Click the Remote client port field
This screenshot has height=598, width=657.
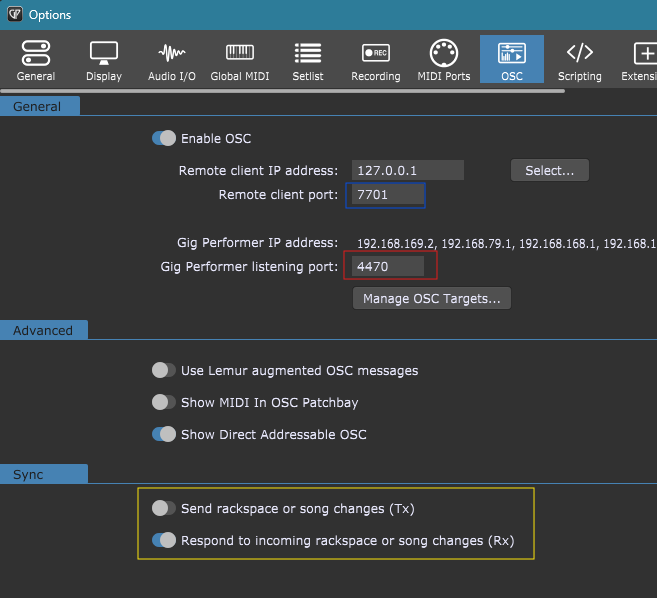[x=385, y=195]
